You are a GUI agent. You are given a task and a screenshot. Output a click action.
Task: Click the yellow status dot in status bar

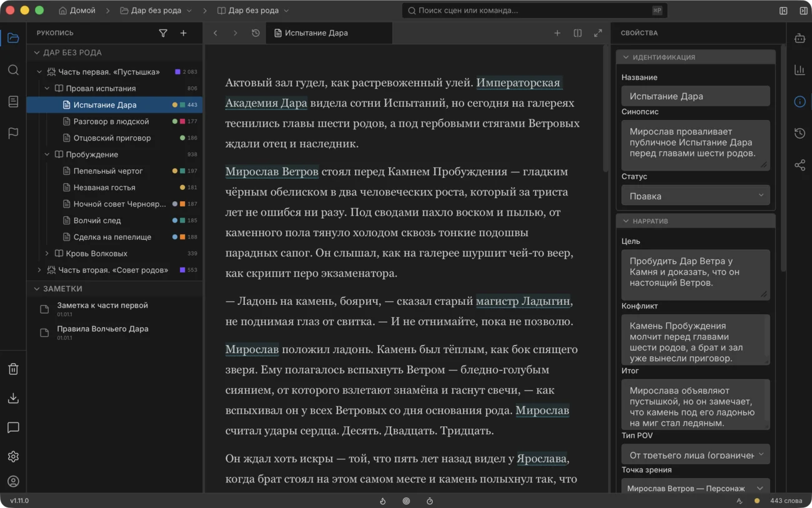click(757, 501)
